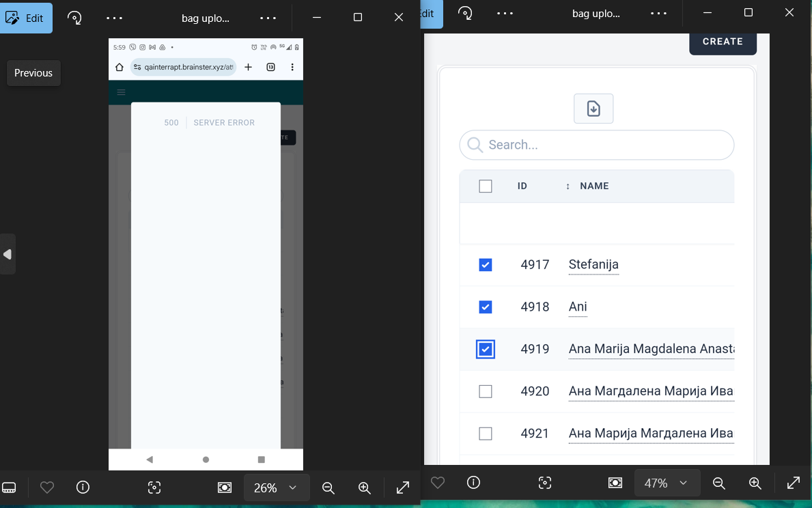Uncheck the checkbox for Stefanija row
The width and height of the screenshot is (812, 508).
[x=486, y=265]
